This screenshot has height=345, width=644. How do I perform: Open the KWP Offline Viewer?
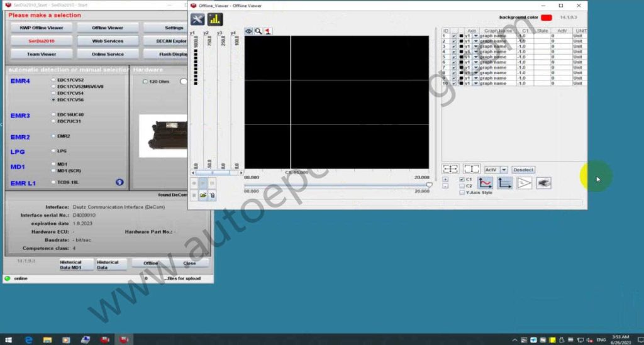[x=42, y=28]
